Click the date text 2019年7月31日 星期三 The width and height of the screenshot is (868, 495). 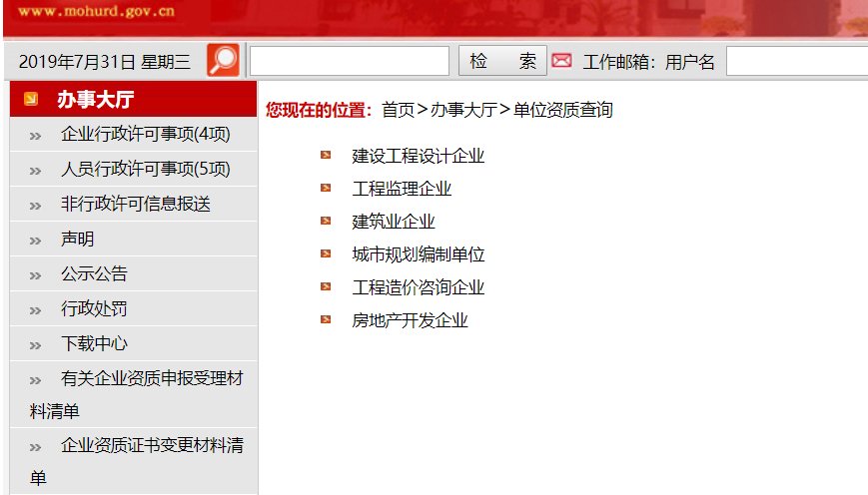pos(105,62)
